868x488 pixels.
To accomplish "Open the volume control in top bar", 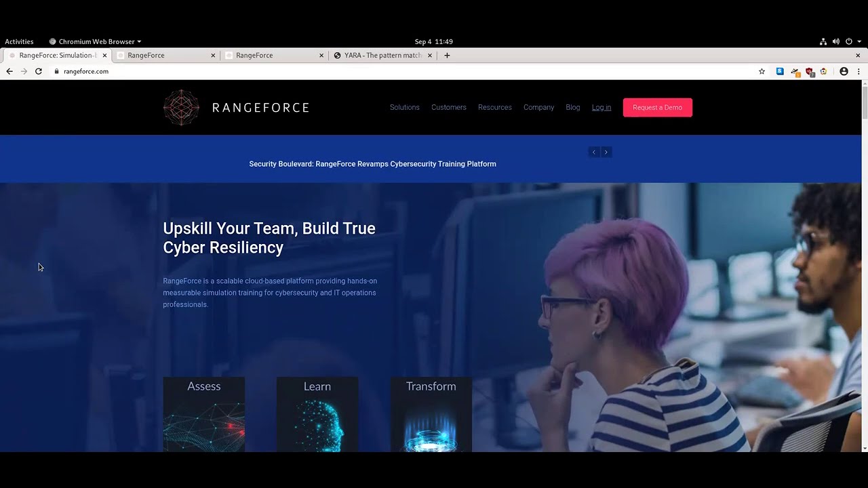I will tap(835, 41).
